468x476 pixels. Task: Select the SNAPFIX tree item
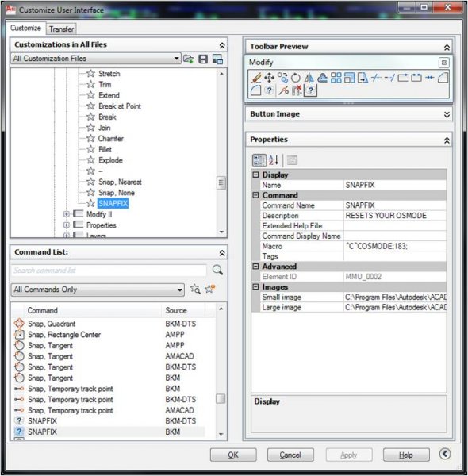pyautogui.click(x=113, y=203)
